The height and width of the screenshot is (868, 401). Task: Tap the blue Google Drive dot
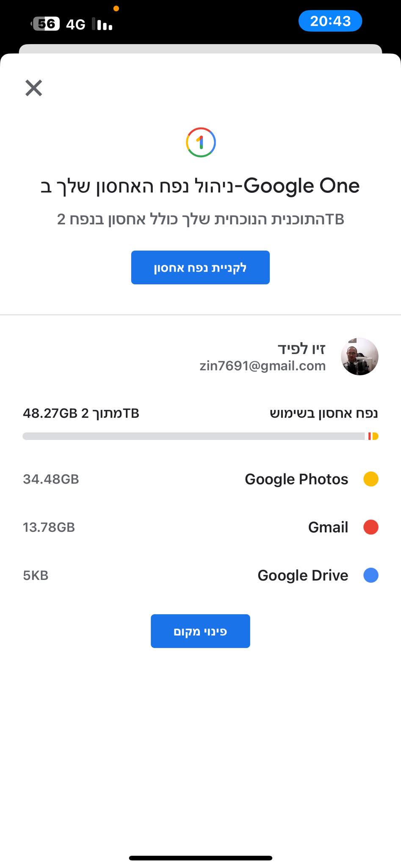(x=371, y=576)
